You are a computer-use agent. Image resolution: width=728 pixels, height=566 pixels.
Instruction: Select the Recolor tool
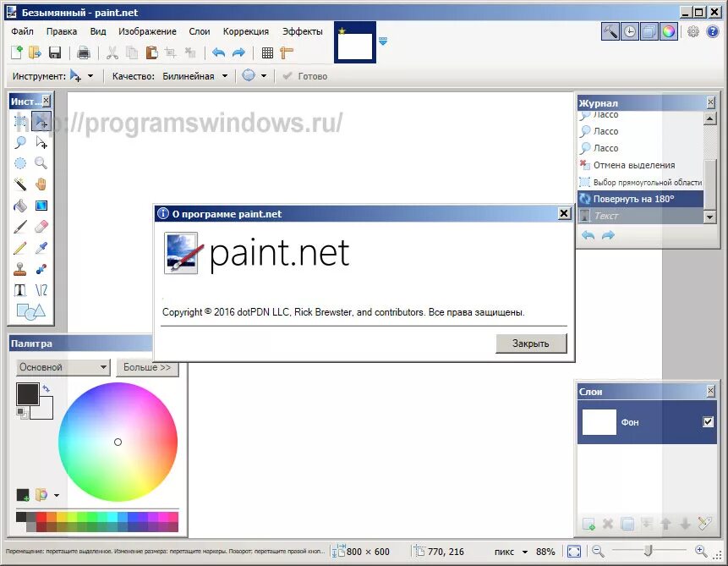41,269
